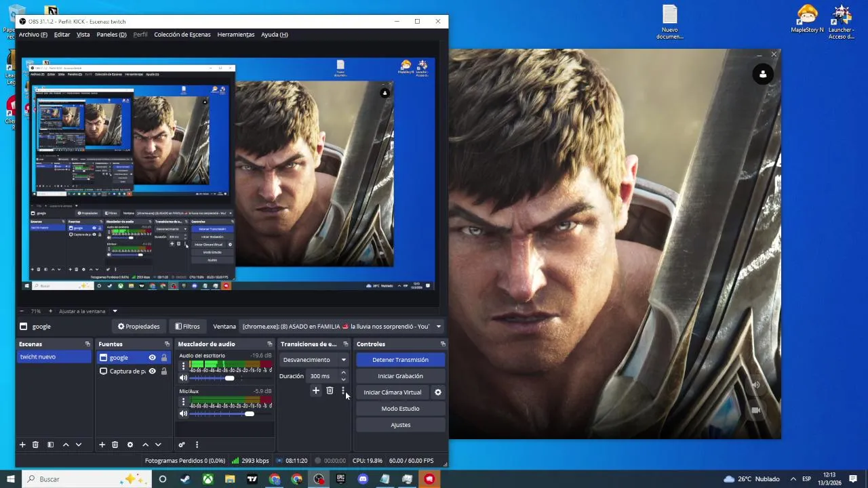Image resolution: width=868 pixels, height=488 pixels.
Task: Delete the selected scene via trash icon
Action: click(x=35, y=445)
